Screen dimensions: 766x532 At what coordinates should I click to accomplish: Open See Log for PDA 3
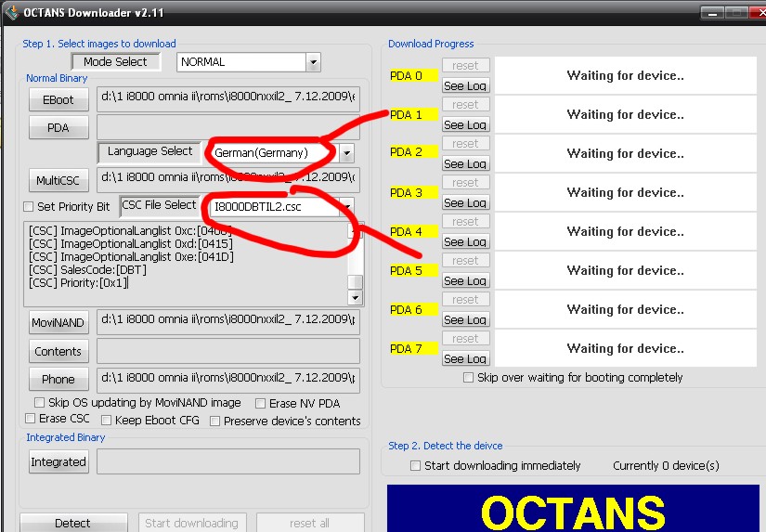click(465, 203)
